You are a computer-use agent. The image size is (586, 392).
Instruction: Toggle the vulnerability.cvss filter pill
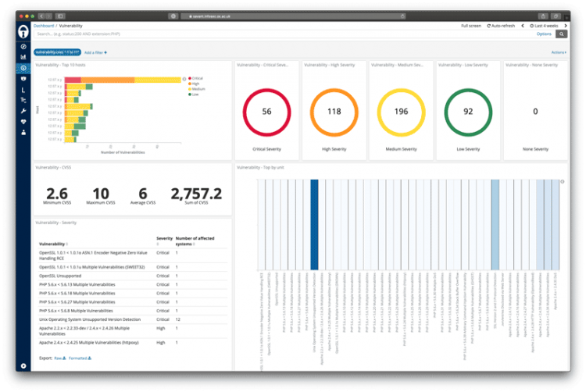58,52
